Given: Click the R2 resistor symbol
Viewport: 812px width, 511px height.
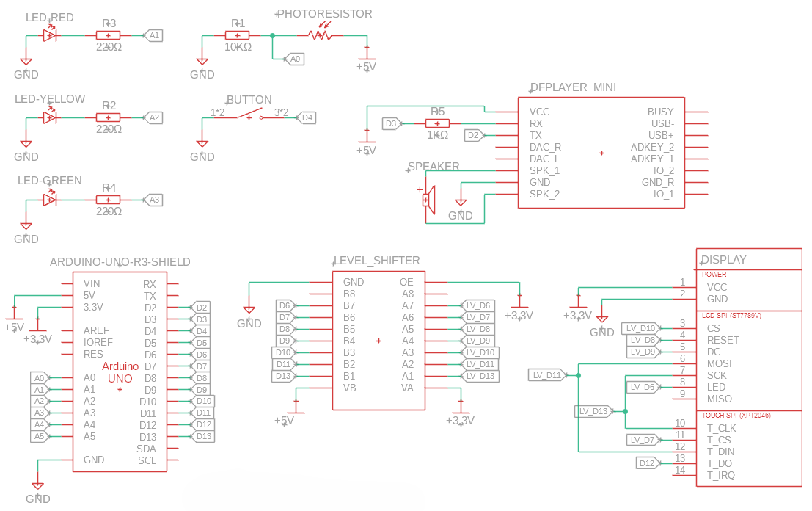Looking at the screenshot, I should [x=109, y=117].
